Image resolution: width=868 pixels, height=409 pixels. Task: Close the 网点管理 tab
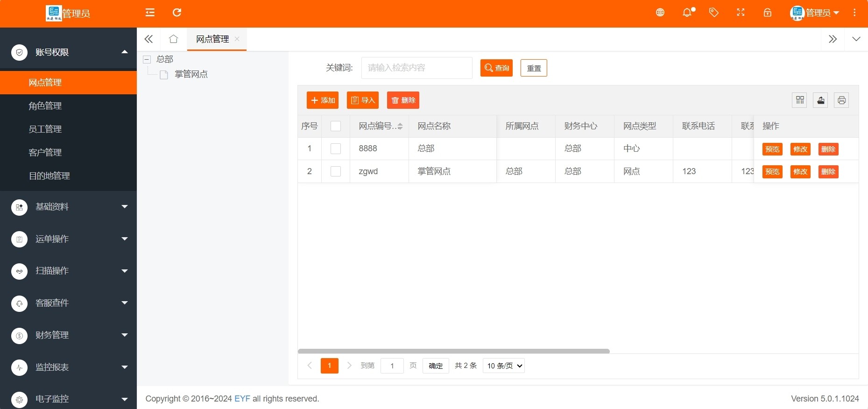[x=237, y=39]
